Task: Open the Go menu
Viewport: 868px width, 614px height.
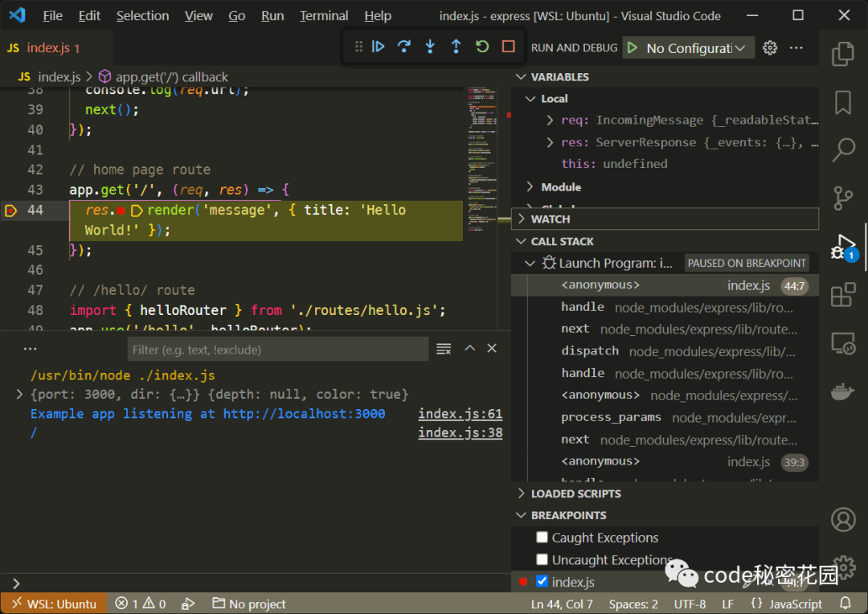Action: pos(236,15)
